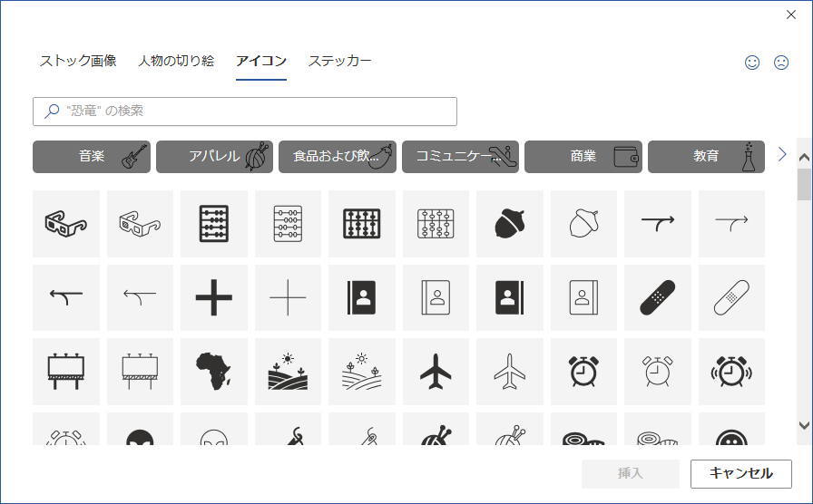Pick the filled billboard icon
The image size is (813, 504).
tap(66, 372)
